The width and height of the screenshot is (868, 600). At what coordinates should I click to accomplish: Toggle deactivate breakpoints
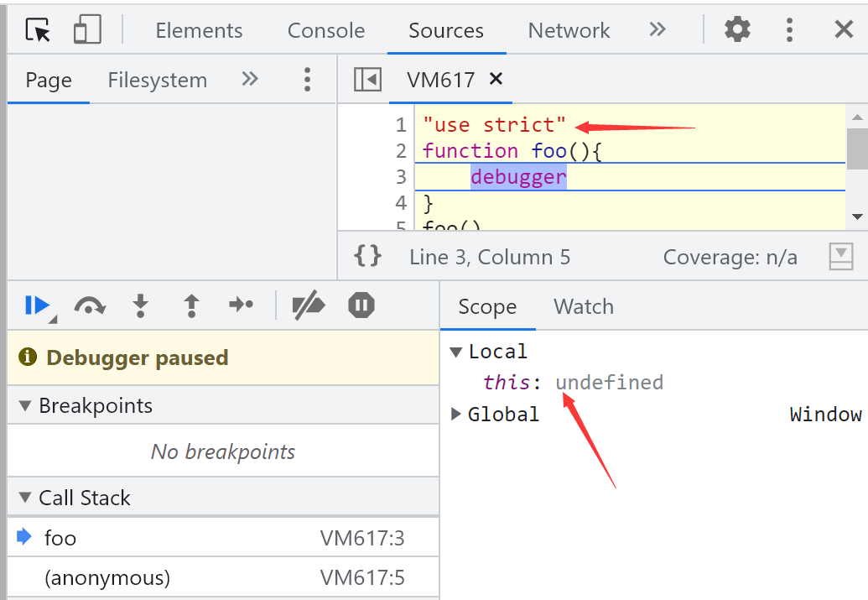(x=309, y=305)
